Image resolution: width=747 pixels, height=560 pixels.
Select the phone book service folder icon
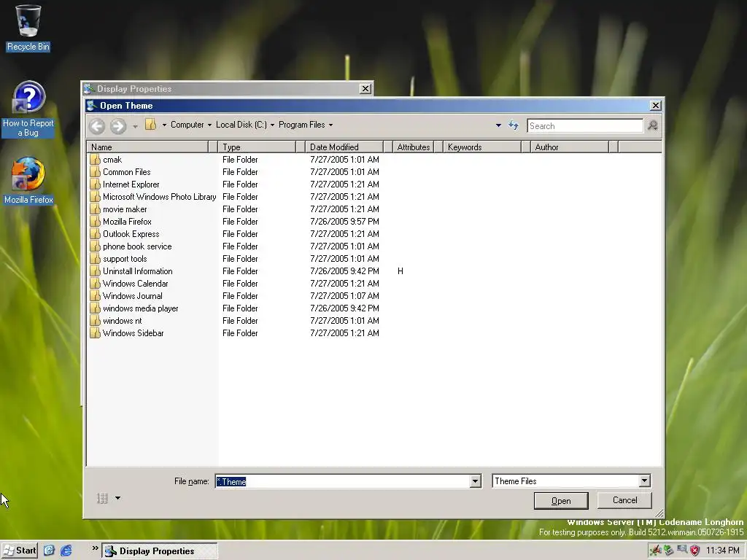pos(96,246)
